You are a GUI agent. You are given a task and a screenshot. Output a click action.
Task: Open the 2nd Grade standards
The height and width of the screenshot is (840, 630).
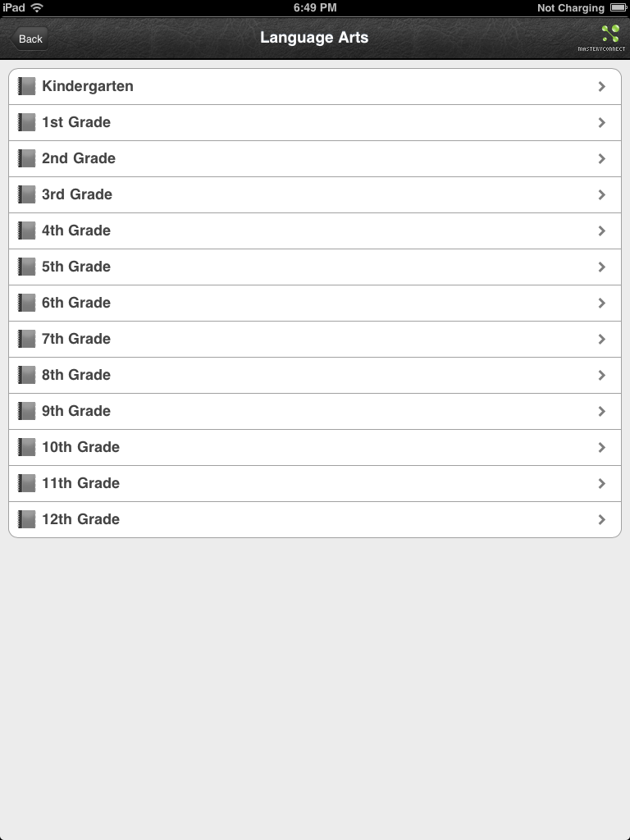(x=79, y=158)
